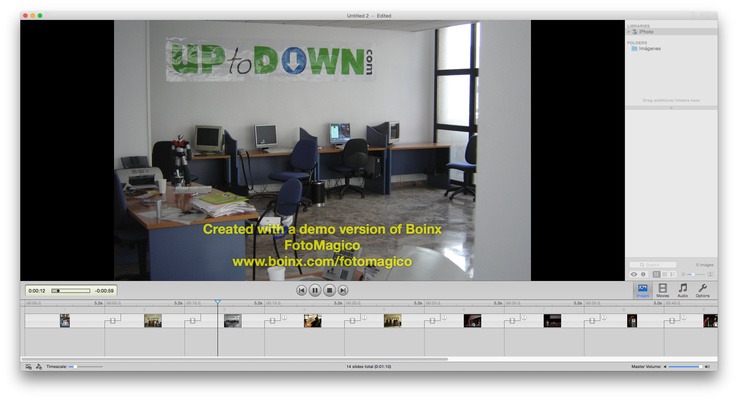Switch browser to large grid view

tap(657, 274)
